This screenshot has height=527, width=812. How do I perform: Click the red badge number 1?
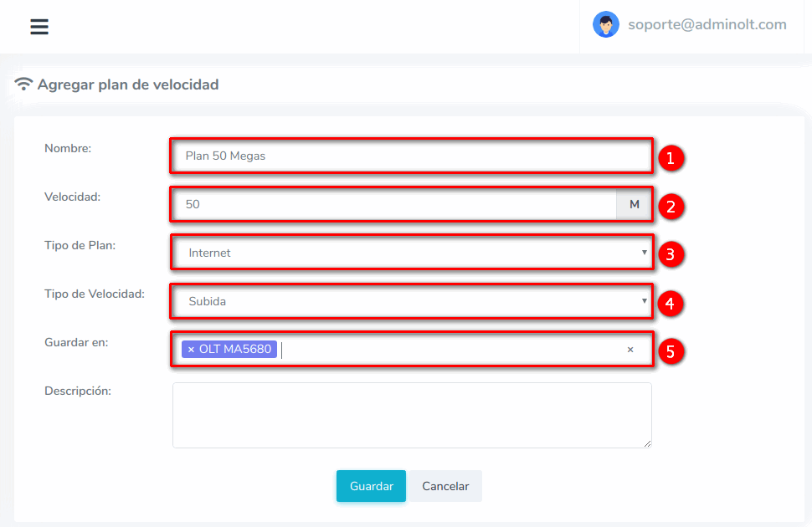(671, 157)
